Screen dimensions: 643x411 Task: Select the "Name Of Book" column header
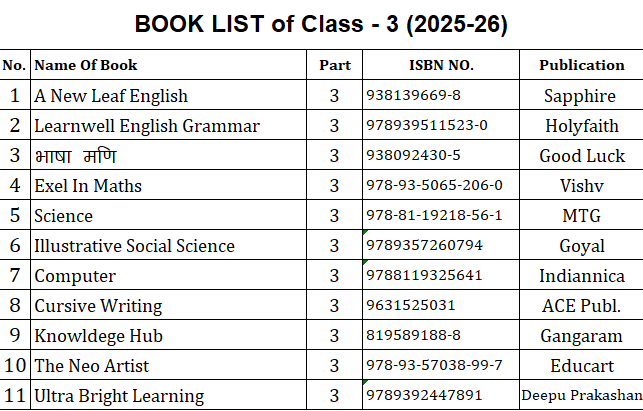(86, 65)
